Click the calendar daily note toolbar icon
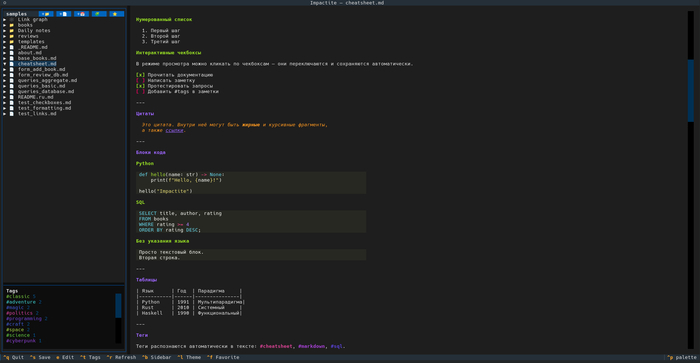The image size is (700, 363). (81, 14)
